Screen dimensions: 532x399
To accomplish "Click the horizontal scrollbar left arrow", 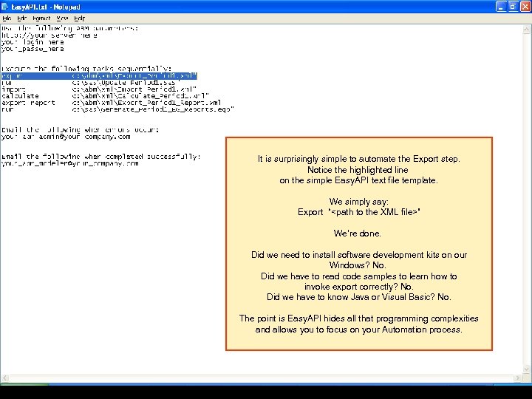I will pos(4,378).
